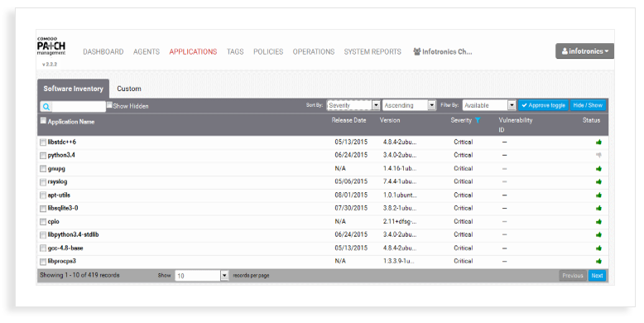Click the 'Showing 1 - 10 of 419 records' text
Screen dimensions: 644x323
coord(79,275)
